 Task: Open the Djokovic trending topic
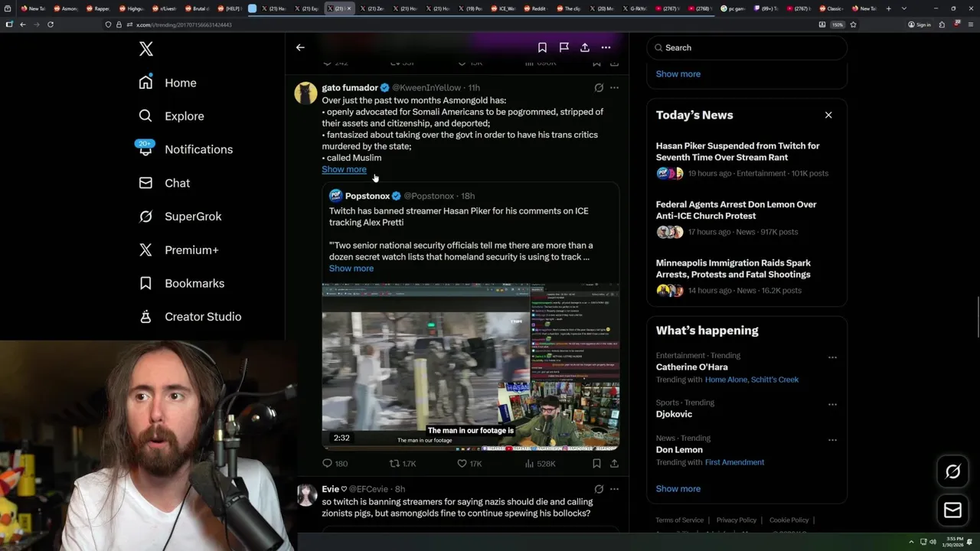[x=674, y=414]
